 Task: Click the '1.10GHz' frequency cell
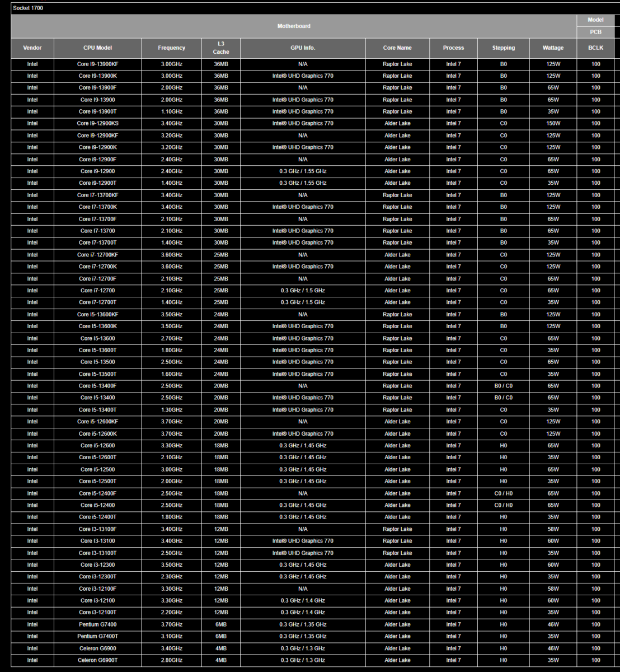(172, 112)
